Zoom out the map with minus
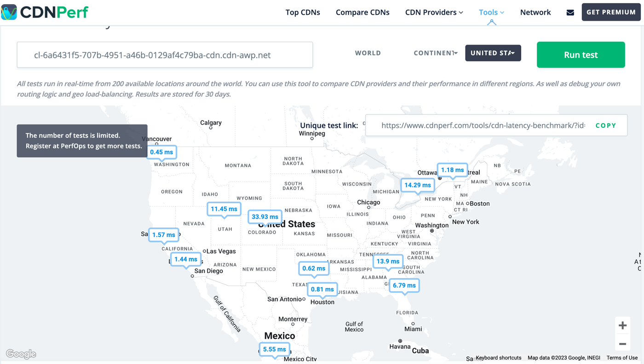Screen dimensions: 644x364 point(622,343)
